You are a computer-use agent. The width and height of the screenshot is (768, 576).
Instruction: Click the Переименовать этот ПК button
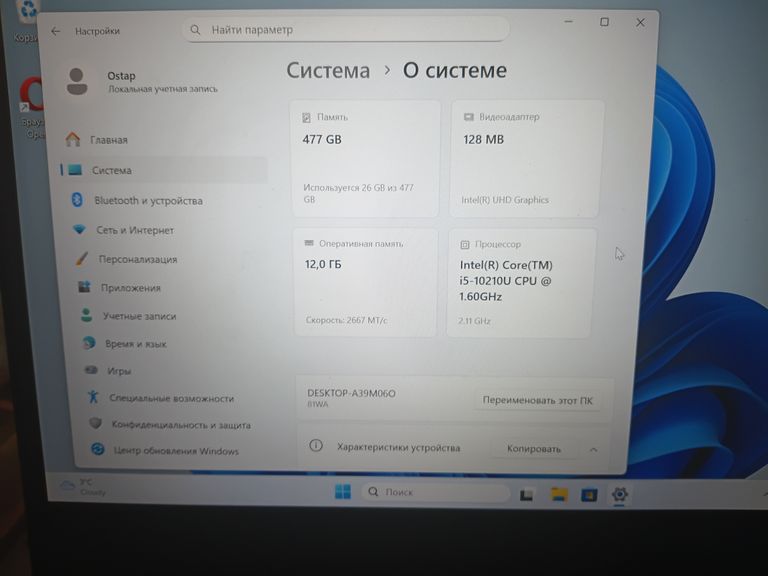[x=537, y=401]
